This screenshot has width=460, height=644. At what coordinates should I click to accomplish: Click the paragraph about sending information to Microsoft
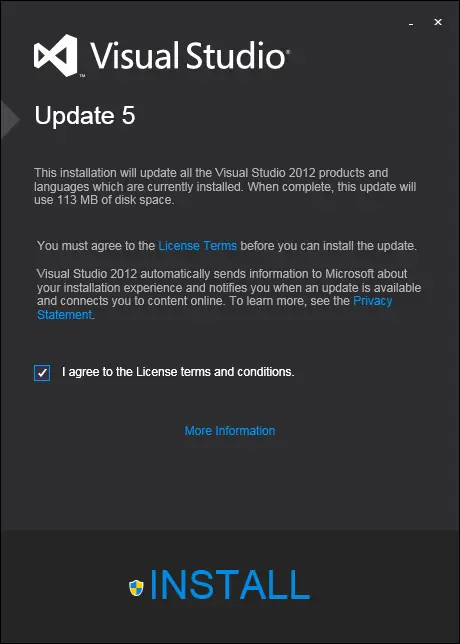(229, 294)
